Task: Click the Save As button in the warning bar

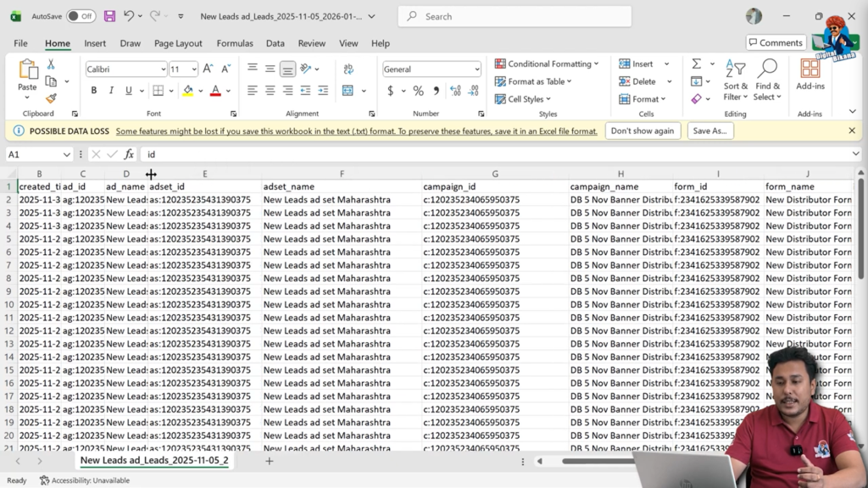Action: 710,130
